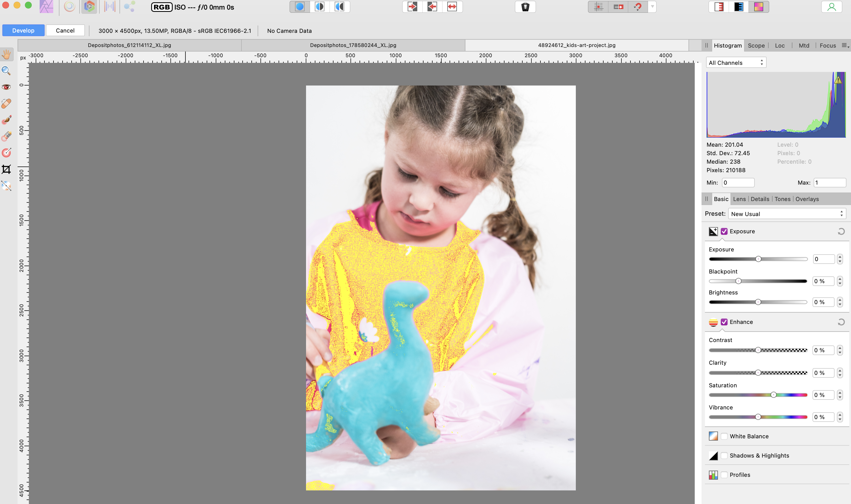
Task: Uncheck the Enhance checkbox
Action: pyautogui.click(x=724, y=322)
